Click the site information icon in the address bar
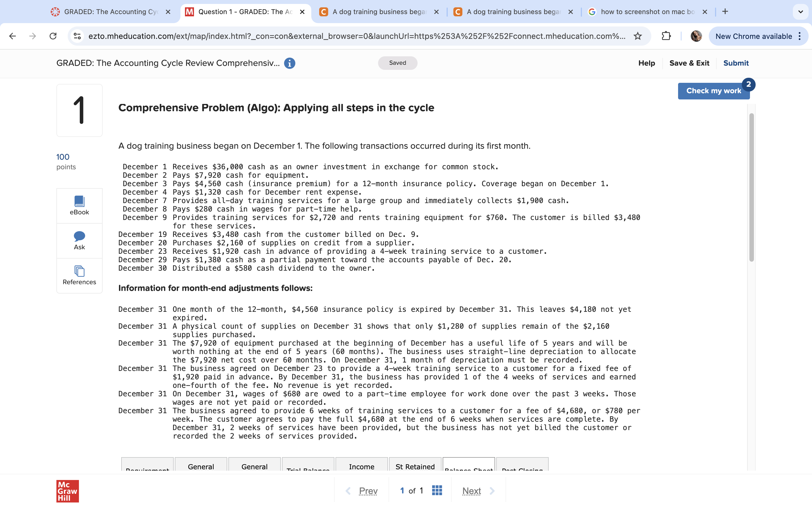Screen dimensions: 812x507 click(x=77, y=36)
